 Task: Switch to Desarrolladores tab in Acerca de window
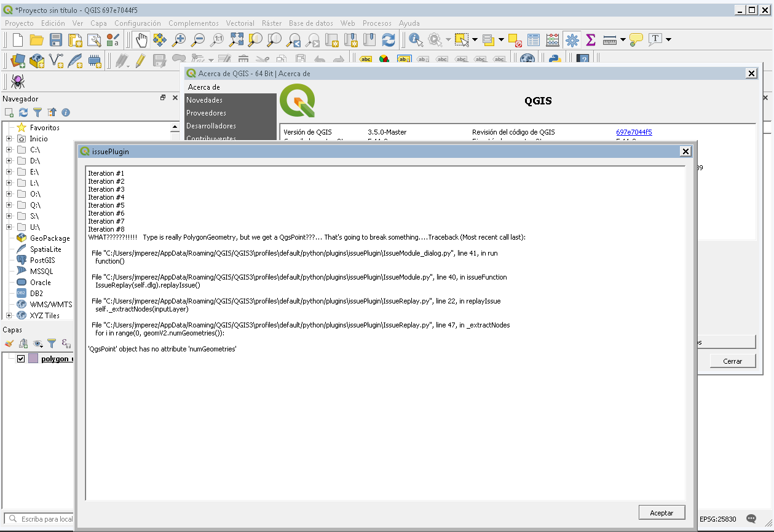(x=230, y=126)
